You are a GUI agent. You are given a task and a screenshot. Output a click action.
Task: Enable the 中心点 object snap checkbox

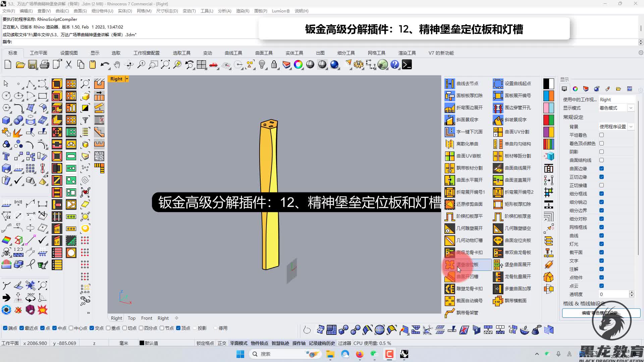71,328
